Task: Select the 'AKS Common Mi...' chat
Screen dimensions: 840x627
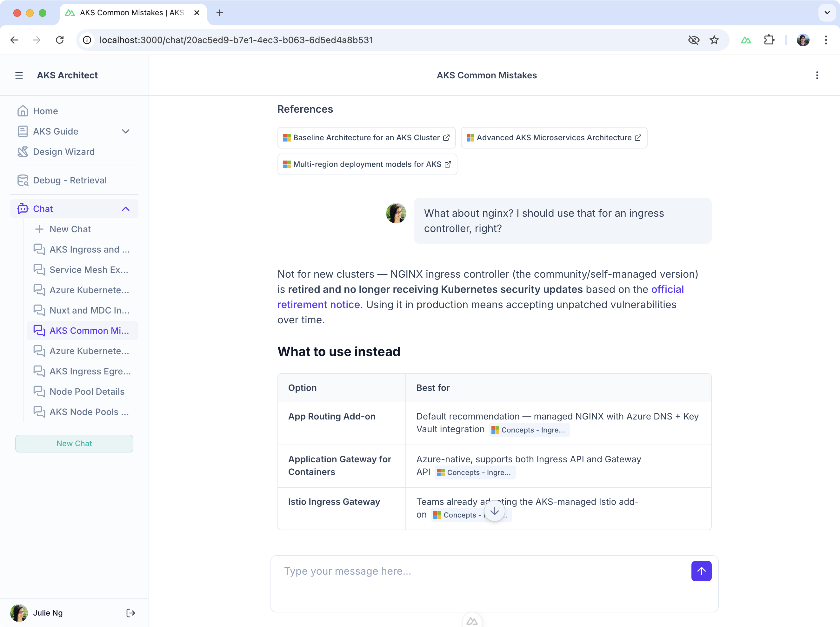Action: click(83, 331)
